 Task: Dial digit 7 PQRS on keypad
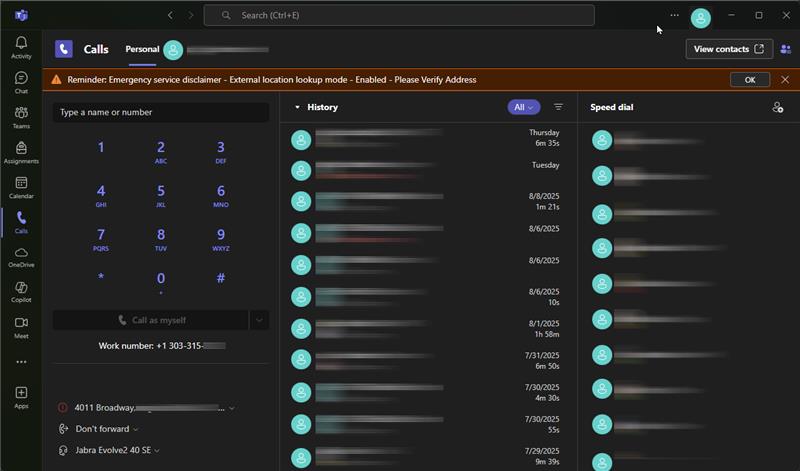click(x=101, y=239)
